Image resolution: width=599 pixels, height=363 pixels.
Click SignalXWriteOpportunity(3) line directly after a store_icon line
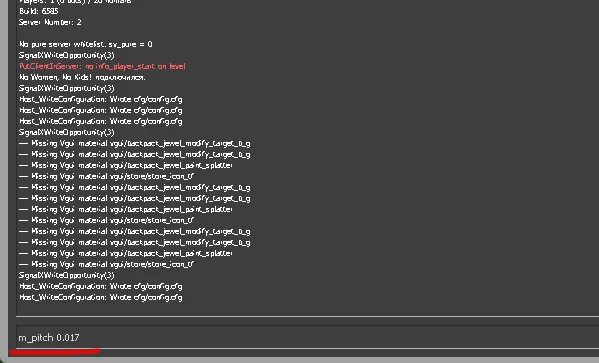[x=66, y=275]
